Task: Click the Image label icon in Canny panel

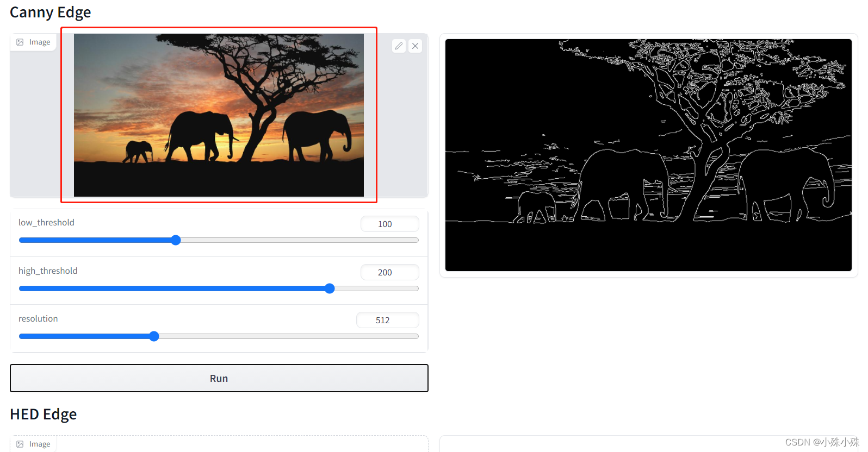Action: [20, 42]
